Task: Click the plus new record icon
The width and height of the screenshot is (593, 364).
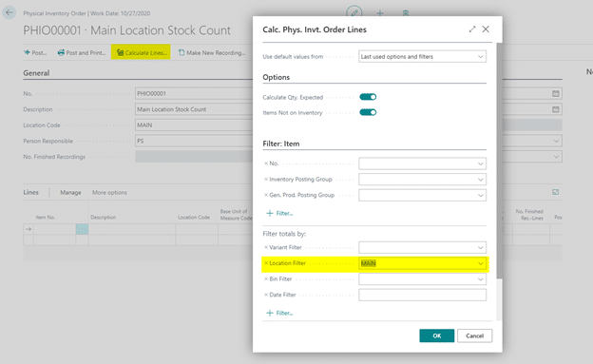Action: 380,13
